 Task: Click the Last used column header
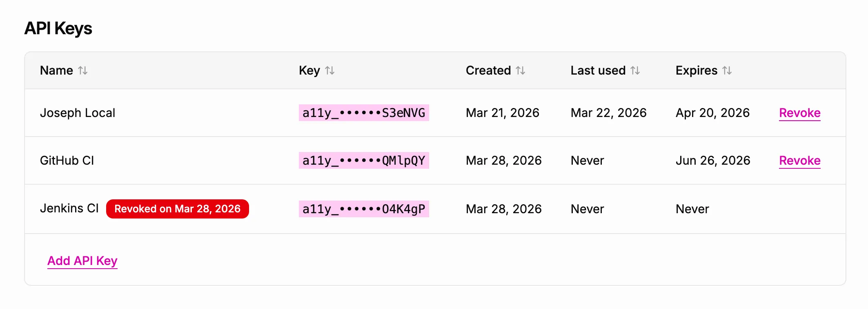click(598, 70)
